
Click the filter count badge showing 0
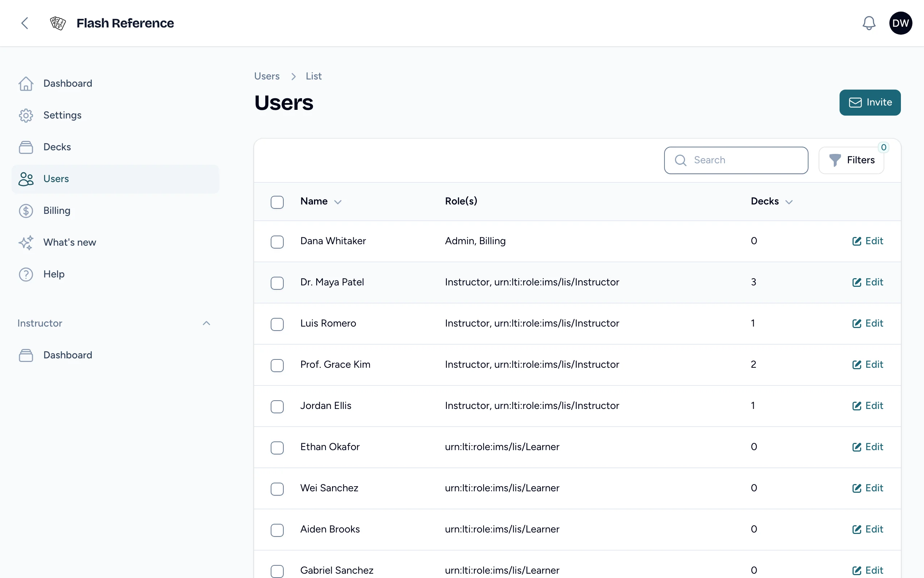(884, 147)
